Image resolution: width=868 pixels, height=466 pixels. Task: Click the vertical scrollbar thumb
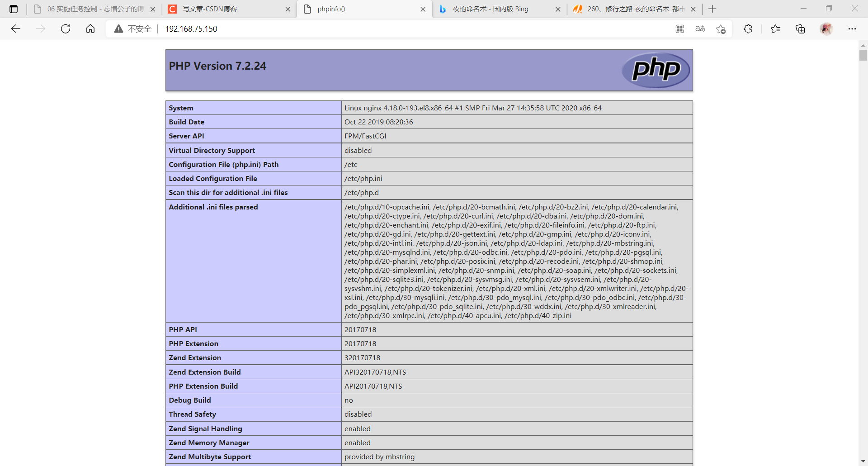point(863,55)
